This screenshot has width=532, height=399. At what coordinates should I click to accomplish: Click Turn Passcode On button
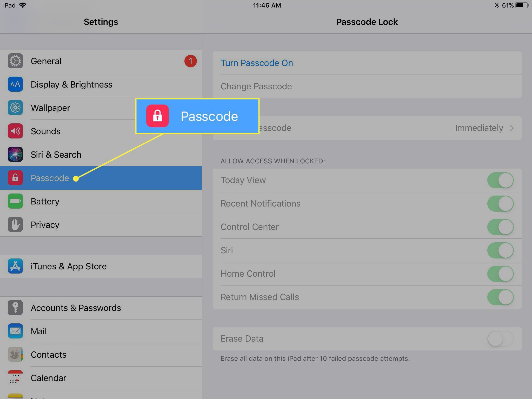click(x=257, y=63)
